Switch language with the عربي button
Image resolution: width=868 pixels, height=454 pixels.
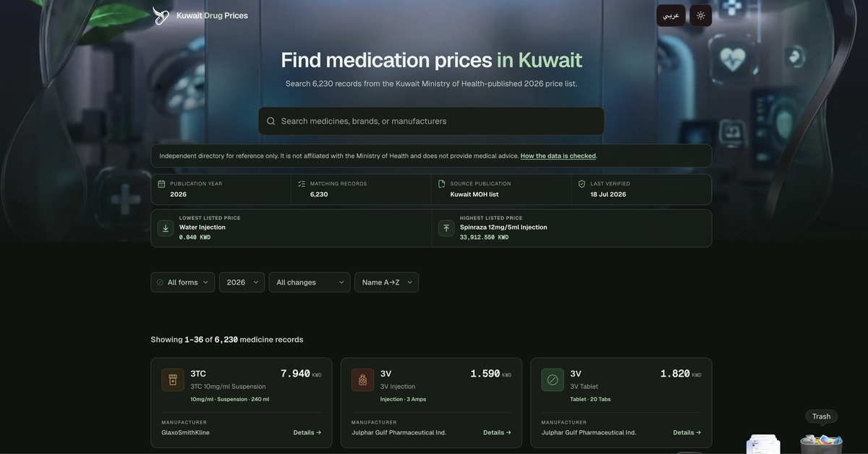click(671, 15)
